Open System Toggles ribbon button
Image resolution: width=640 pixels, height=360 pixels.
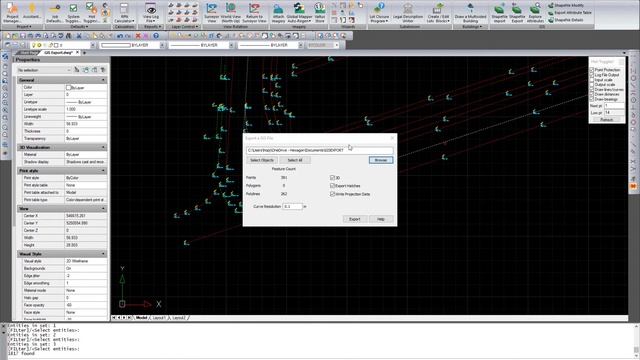(x=73, y=12)
